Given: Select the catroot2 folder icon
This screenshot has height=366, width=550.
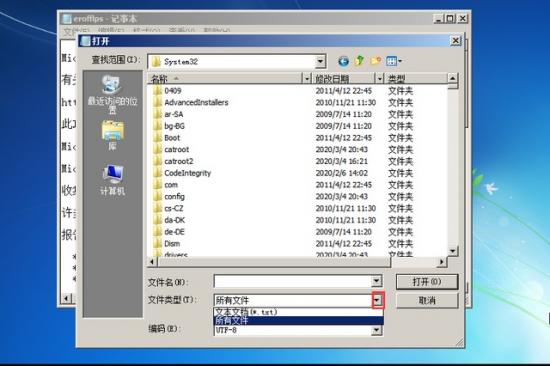Looking at the screenshot, I should point(157,161).
